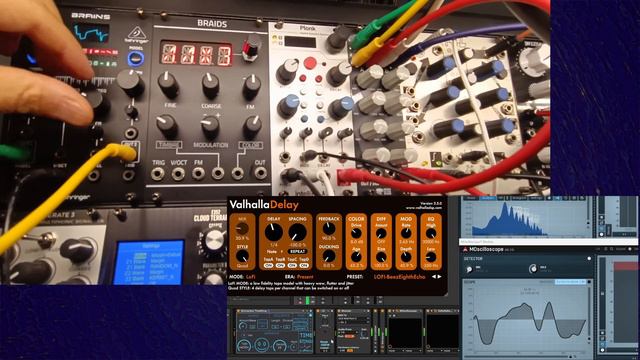Click the blue spectrum graph display

[529, 219]
